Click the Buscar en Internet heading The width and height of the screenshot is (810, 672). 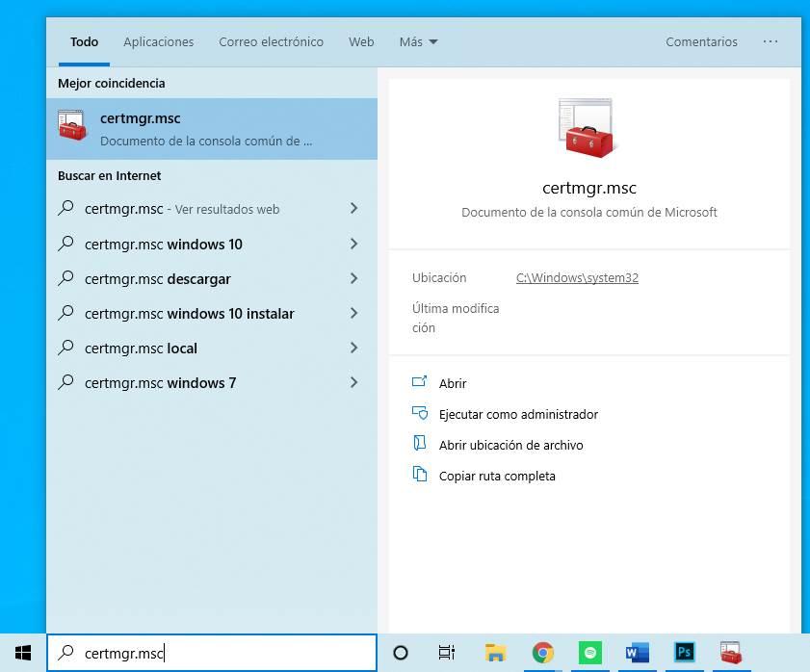110,175
